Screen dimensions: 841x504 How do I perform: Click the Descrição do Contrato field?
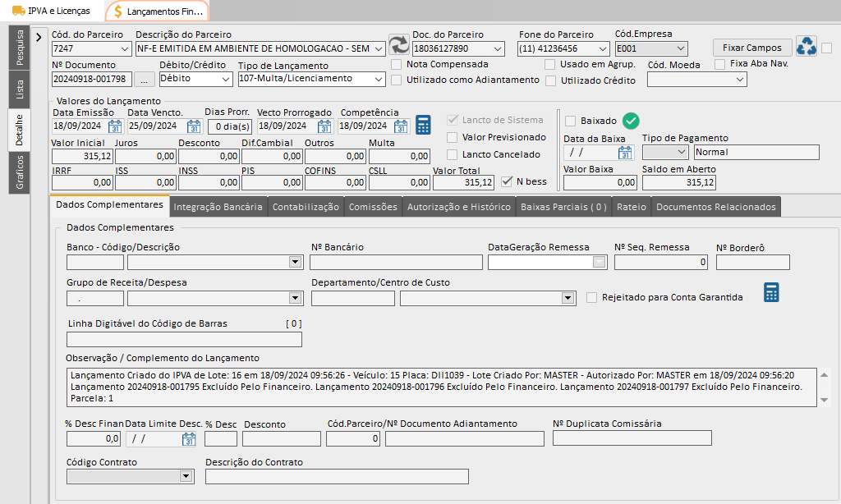point(337,477)
